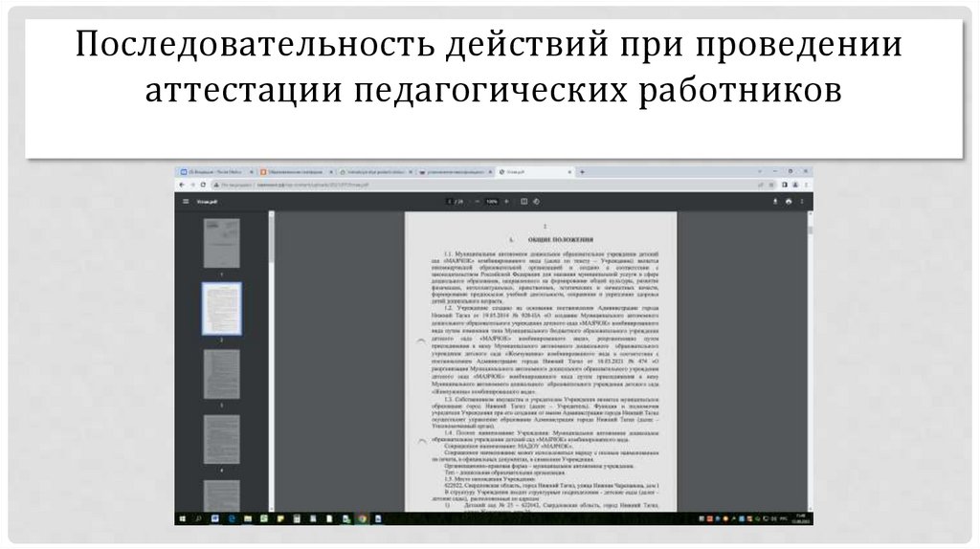Click the 100% zoom level field
Image resolution: width=980 pixels, height=549 pixels.
coord(492,202)
